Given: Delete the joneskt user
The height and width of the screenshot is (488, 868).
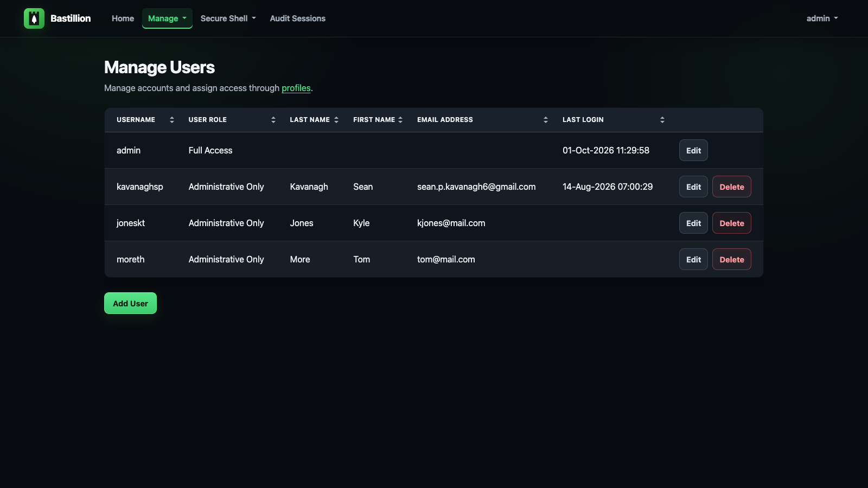Looking at the screenshot, I should tap(732, 223).
